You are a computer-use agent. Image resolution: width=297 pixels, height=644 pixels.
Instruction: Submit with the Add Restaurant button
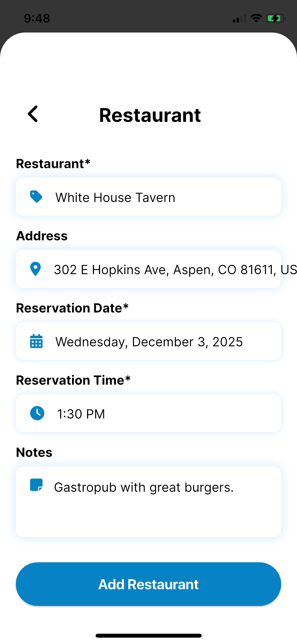(148, 584)
